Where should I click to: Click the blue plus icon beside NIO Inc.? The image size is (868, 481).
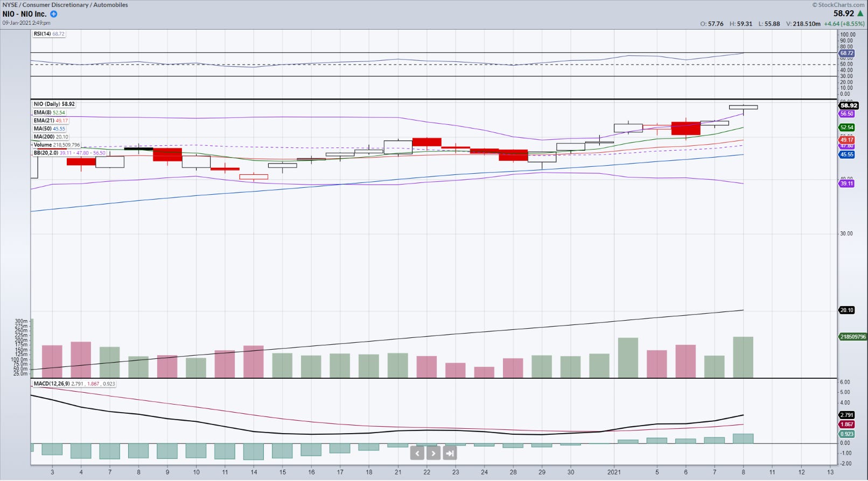54,14
